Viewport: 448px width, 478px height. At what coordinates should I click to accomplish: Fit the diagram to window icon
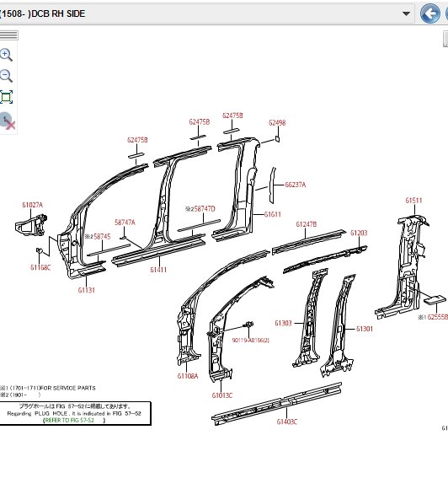click(x=6, y=97)
